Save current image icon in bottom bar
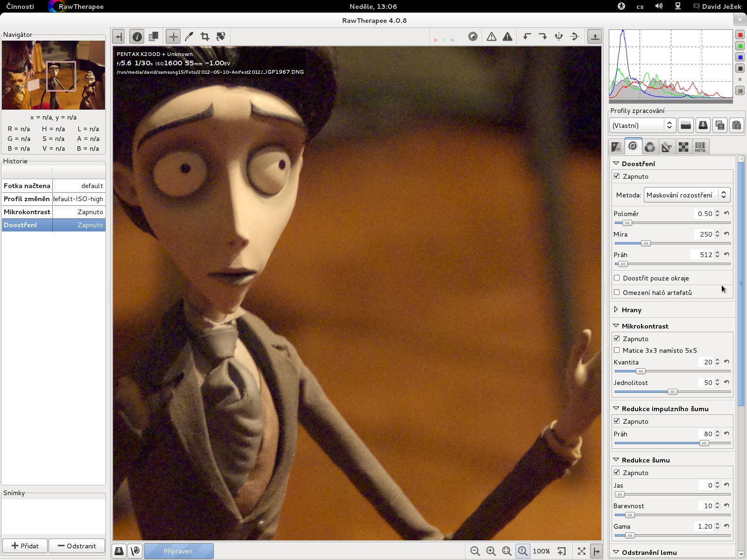Viewport: 747px width, 560px height. click(x=119, y=551)
